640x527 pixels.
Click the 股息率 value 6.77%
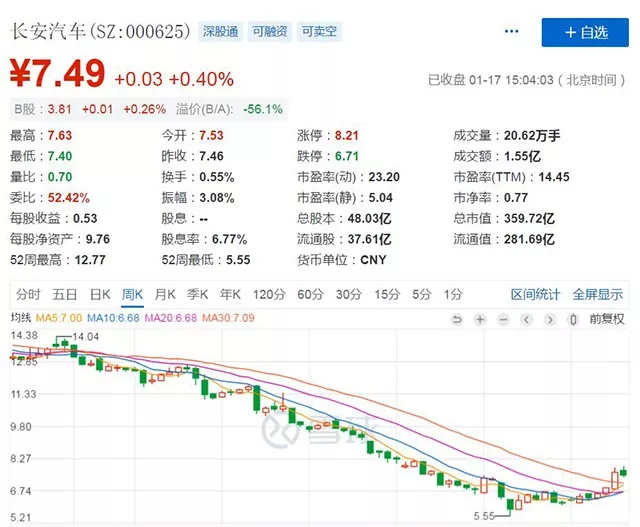point(229,239)
